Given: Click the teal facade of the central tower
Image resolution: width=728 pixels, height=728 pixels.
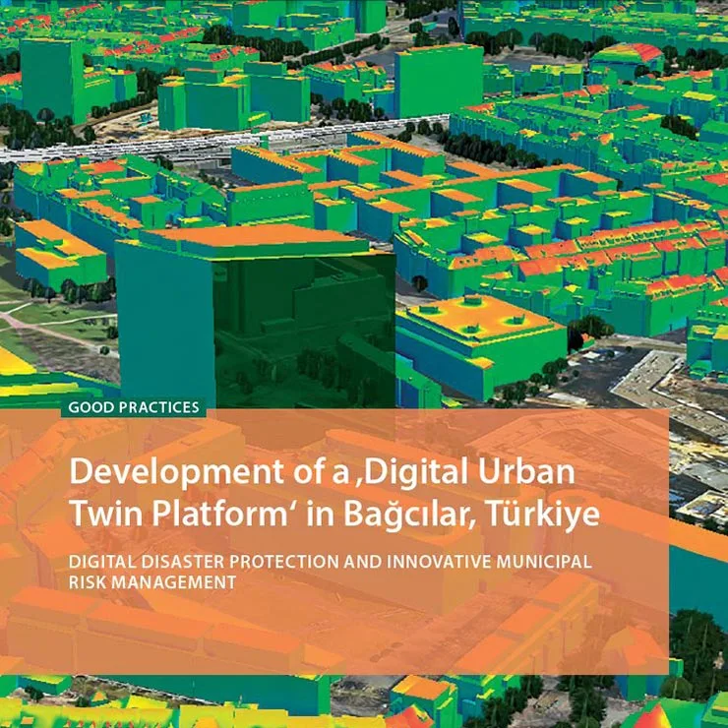Looking at the screenshot, I should coord(165,325).
